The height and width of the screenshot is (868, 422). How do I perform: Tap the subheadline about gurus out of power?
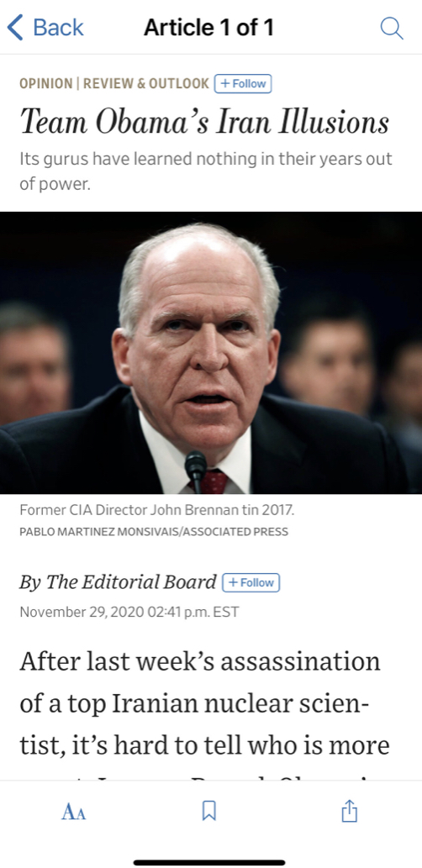(206, 171)
